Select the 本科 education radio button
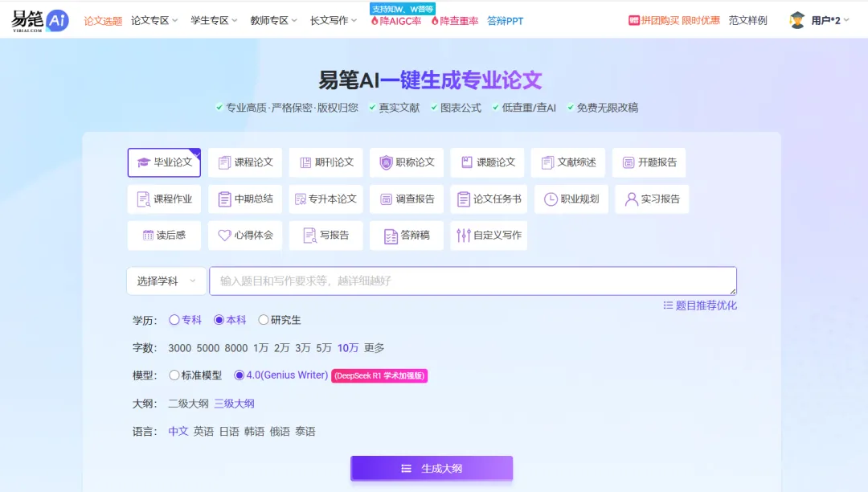 [x=219, y=320]
